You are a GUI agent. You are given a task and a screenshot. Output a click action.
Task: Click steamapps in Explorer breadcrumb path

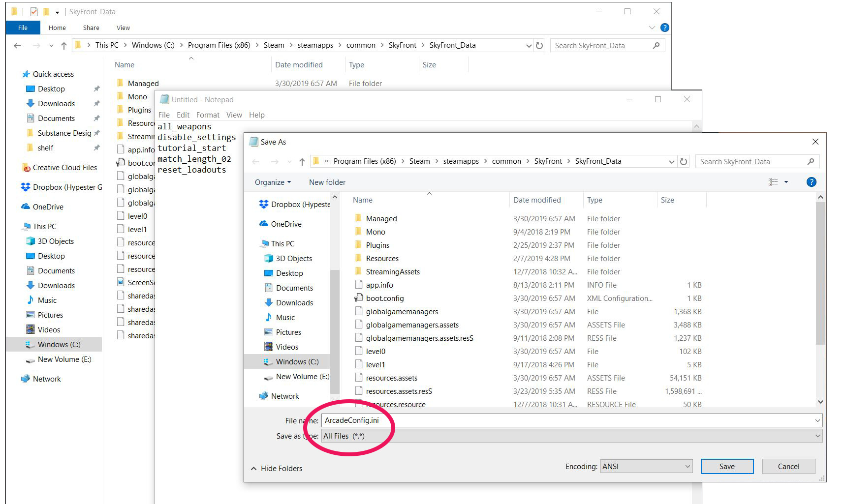tap(315, 45)
